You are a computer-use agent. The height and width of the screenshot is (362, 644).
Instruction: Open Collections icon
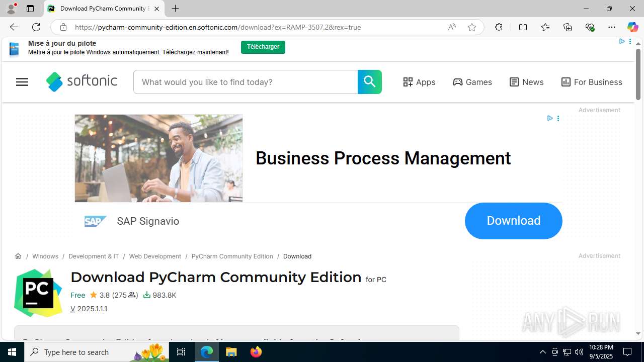568,27
